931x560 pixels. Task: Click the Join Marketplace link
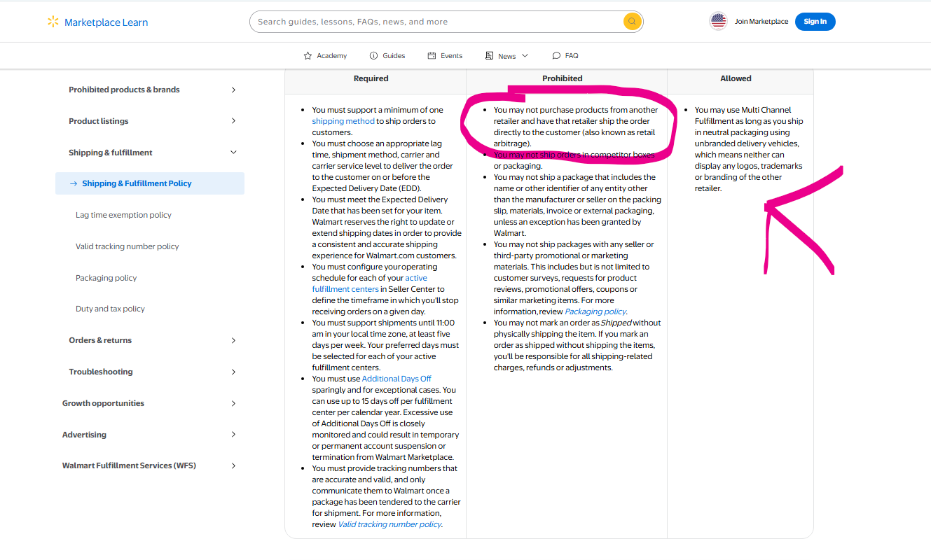click(761, 22)
